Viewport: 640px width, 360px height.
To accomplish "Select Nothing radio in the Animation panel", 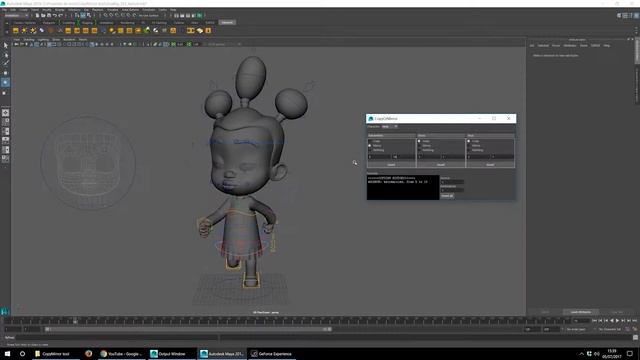I will click(370, 150).
